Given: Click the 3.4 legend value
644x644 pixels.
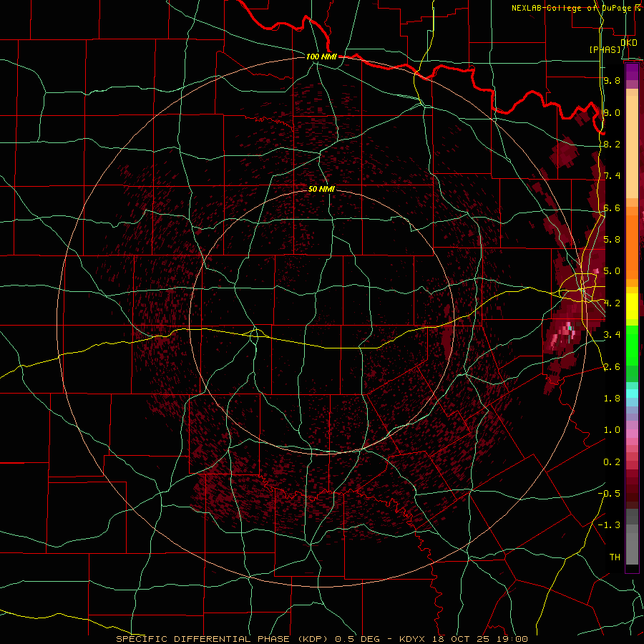Looking at the screenshot, I should pyautogui.click(x=612, y=335).
